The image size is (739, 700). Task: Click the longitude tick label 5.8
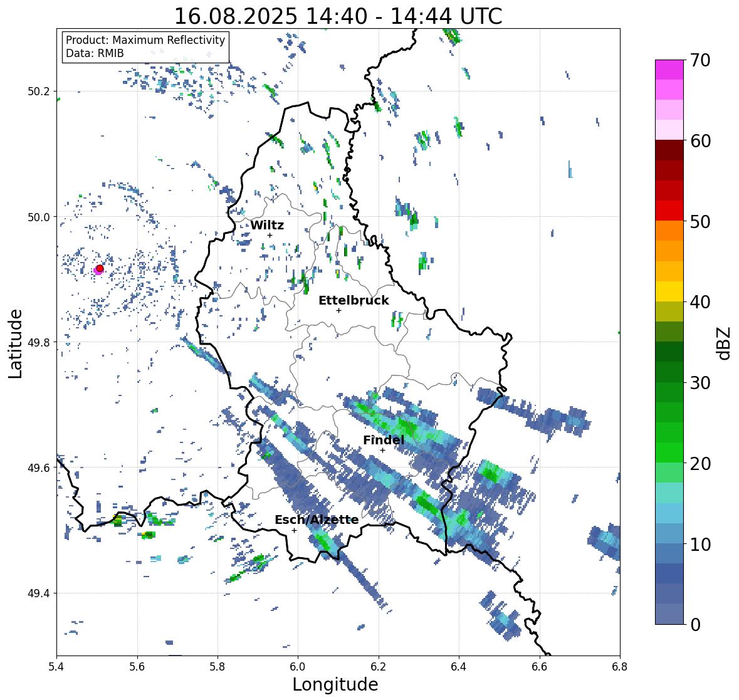(218, 666)
